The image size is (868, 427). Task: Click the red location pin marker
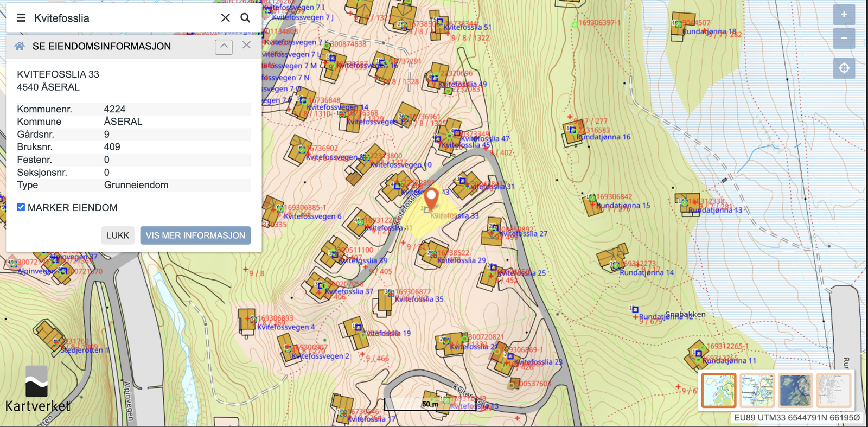coord(431,199)
